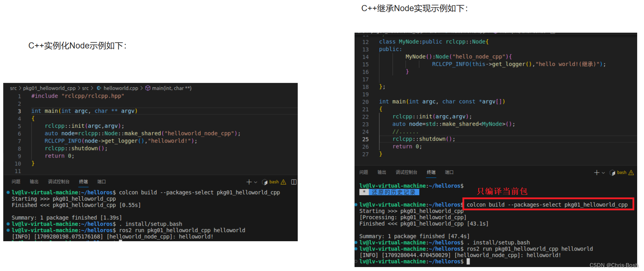Click "helloworld_node_cpp" string in left editor

(x=200, y=134)
